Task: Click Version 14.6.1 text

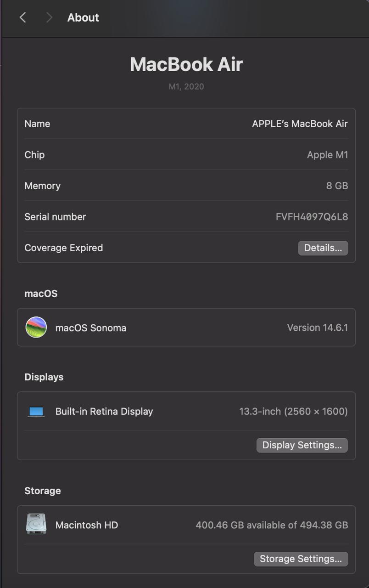Action: coord(317,328)
